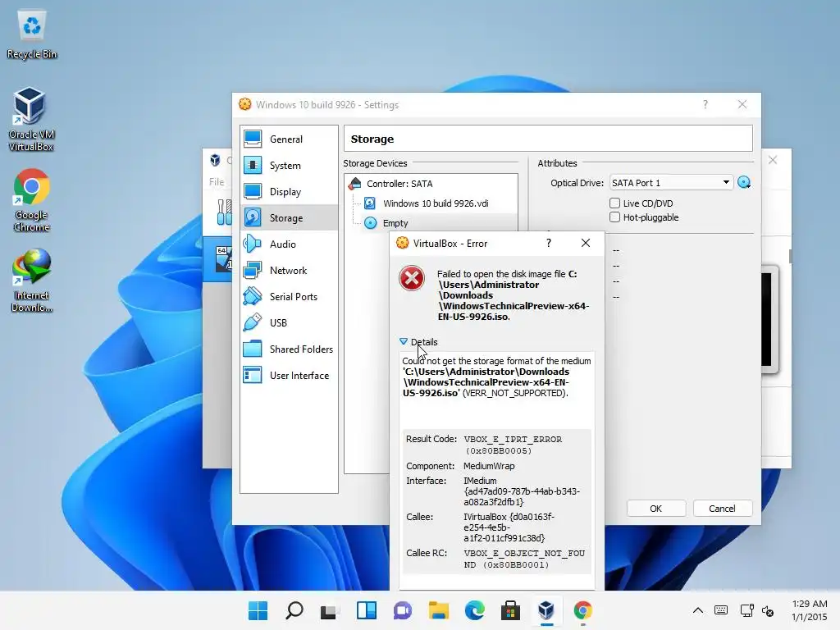
Task: Show hidden system tray icons
Action: (x=698, y=610)
